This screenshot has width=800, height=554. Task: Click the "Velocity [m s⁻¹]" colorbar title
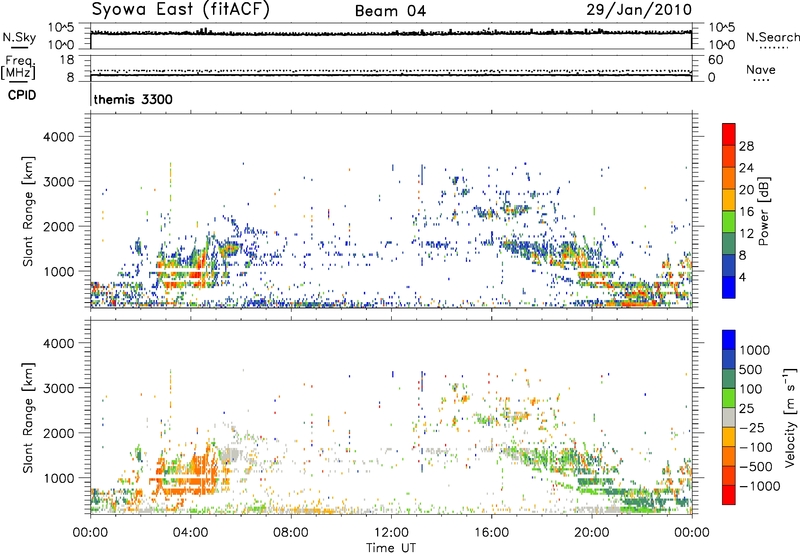(x=790, y=417)
